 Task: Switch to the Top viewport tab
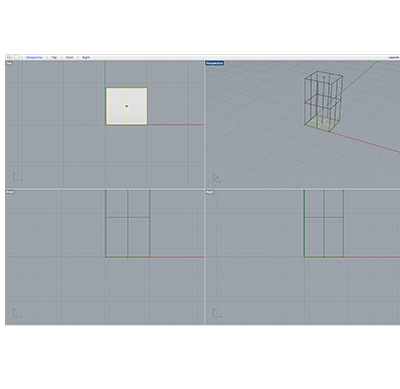click(x=54, y=57)
